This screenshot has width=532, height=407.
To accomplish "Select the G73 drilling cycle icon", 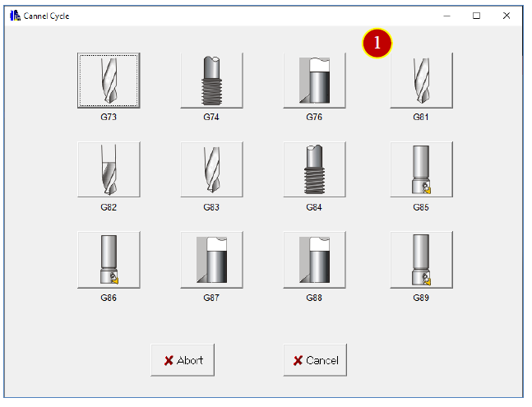I will (x=109, y=81).
